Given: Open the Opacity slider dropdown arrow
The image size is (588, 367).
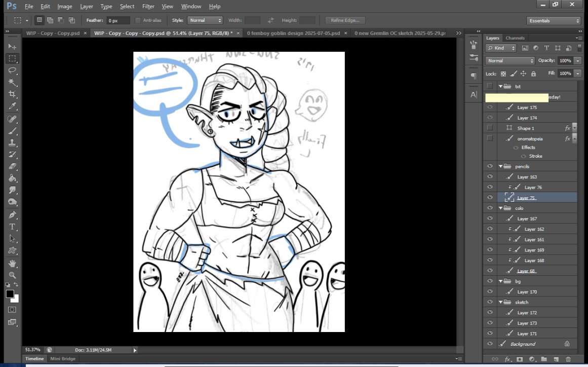Looking at the screenshot, I should 577,61.
